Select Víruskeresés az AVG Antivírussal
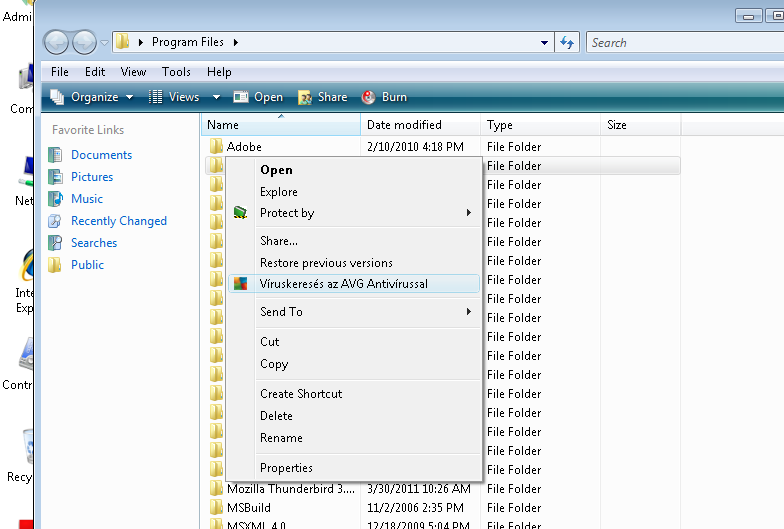Screen dimensions: 784x529 pyautogui.click(x=354, y=284)
